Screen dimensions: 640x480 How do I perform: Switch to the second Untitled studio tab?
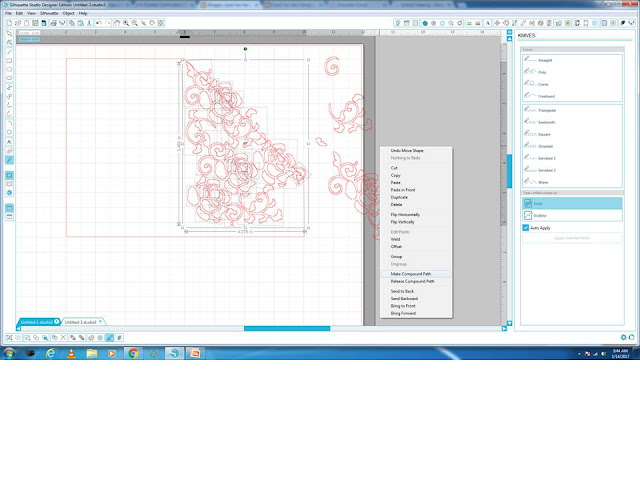click(x=81, y=322)
